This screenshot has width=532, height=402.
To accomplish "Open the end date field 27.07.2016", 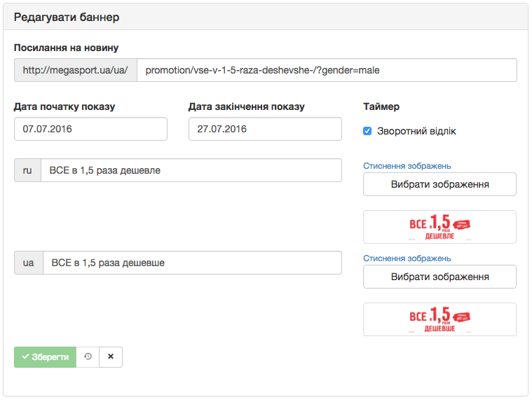I will (265, 129).
